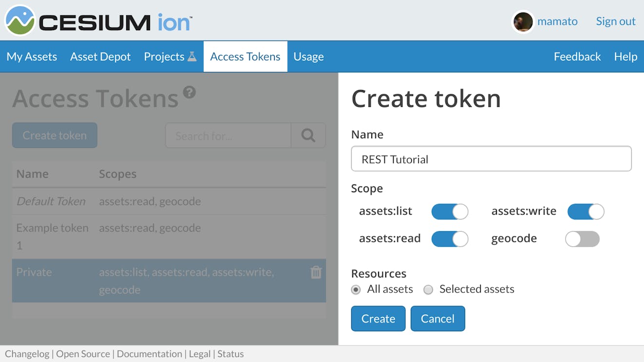Screen dimensions: 644x362
Task: Select the Selected assets radio button
Action: 428,290
